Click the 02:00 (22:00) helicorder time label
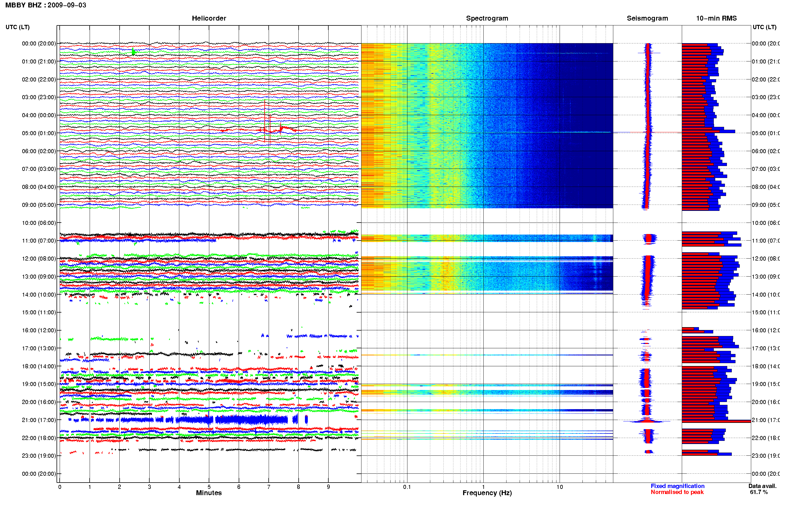Viewport: 812px width, 508px height. click(39, 79)
